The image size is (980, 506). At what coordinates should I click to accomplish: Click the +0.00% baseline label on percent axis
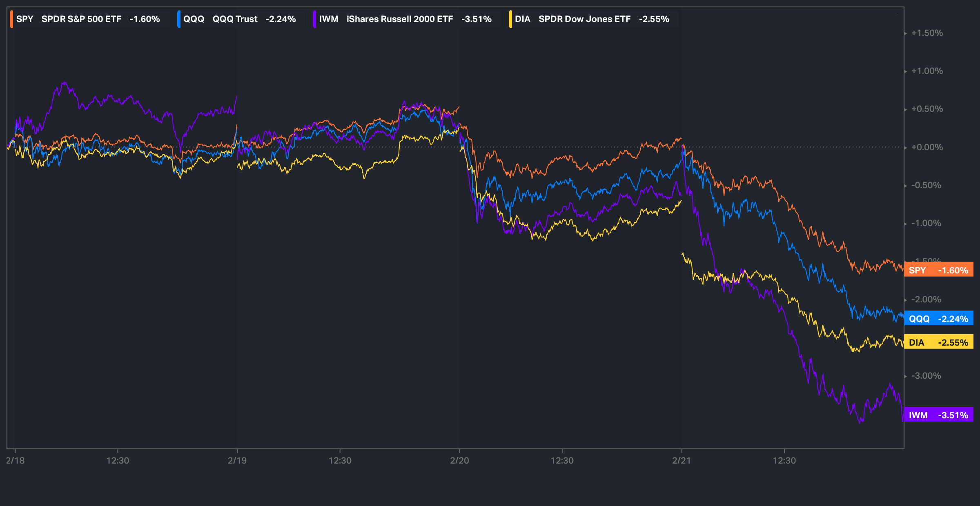tap(927, 147)
